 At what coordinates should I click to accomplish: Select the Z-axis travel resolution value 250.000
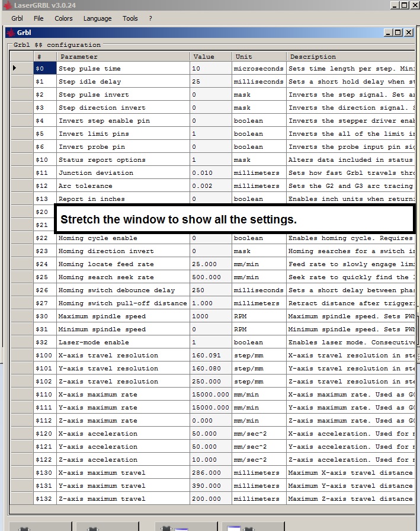point(211,382)
